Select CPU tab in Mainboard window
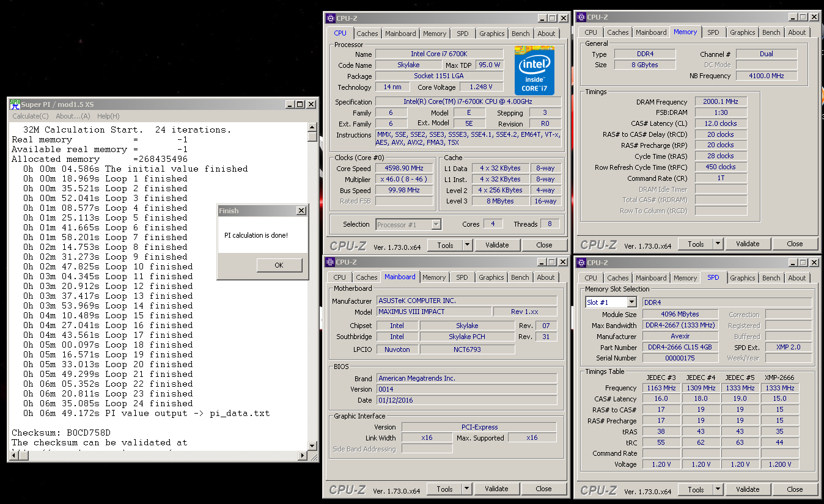Viewport: 824px width, 504px height. pyautogui.click(x=340, y=277)
